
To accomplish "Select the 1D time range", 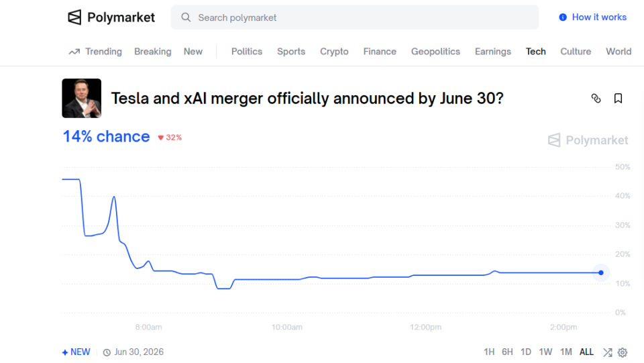I will pos(526,352).
